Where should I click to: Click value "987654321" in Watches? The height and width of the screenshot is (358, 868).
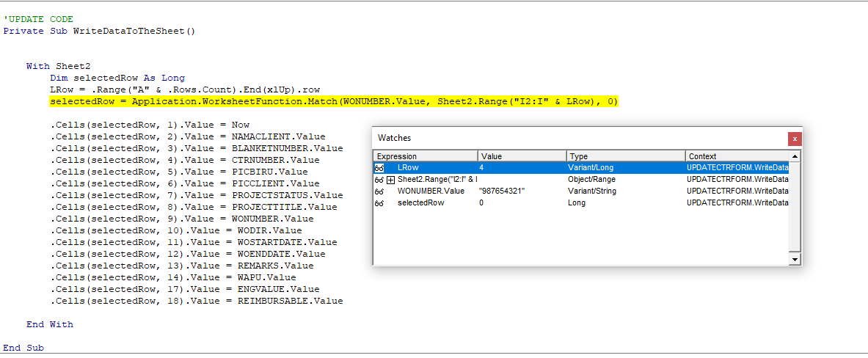[x=502, y=191]
